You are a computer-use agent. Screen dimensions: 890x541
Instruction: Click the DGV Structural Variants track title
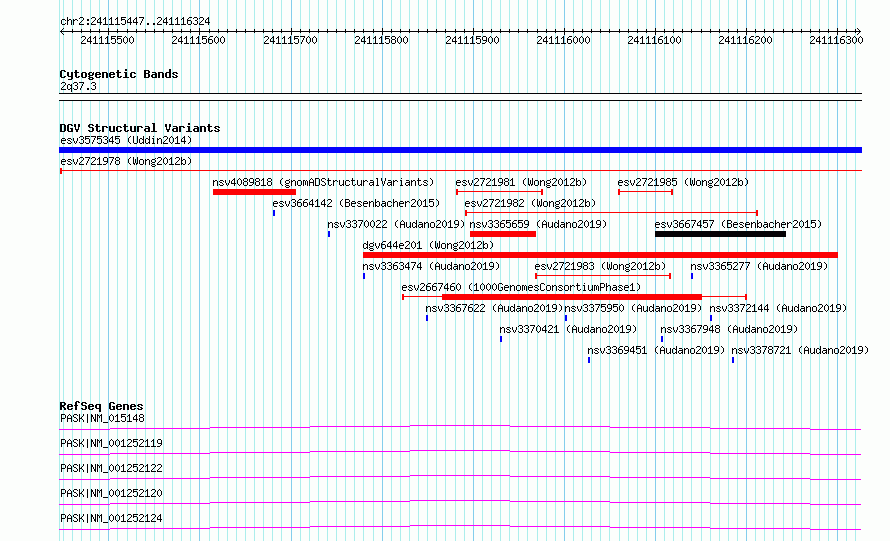[140, 128]
